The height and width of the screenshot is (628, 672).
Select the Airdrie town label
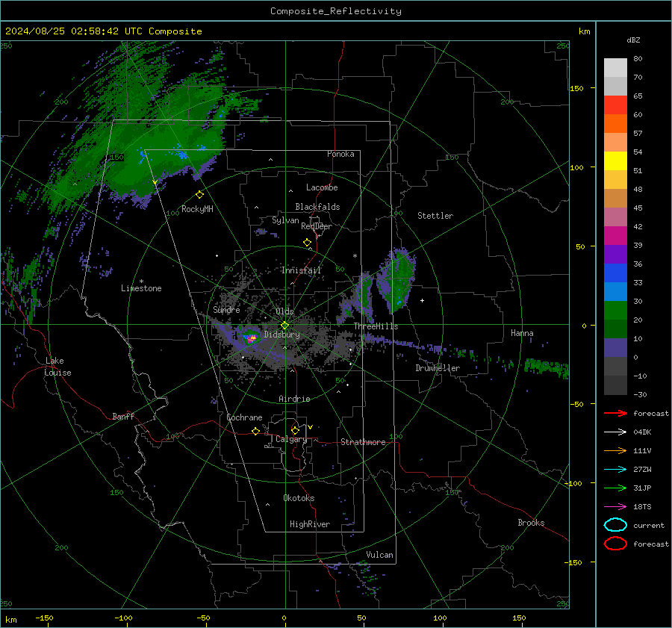pos(294,399)
